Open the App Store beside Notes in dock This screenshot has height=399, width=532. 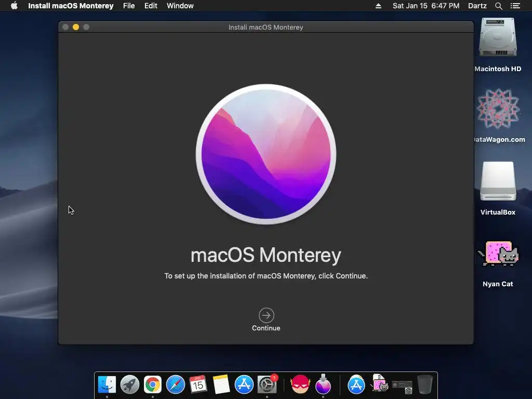click(x=244, y=385)
